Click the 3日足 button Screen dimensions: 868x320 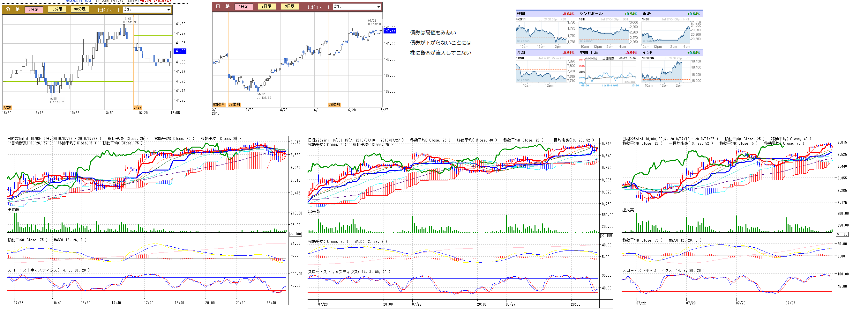[x=290, y=7]
